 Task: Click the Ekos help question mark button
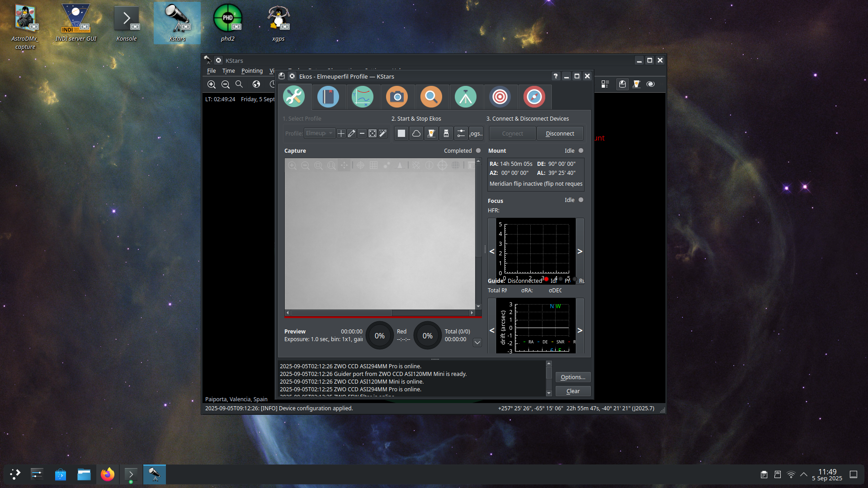point(556,76)
